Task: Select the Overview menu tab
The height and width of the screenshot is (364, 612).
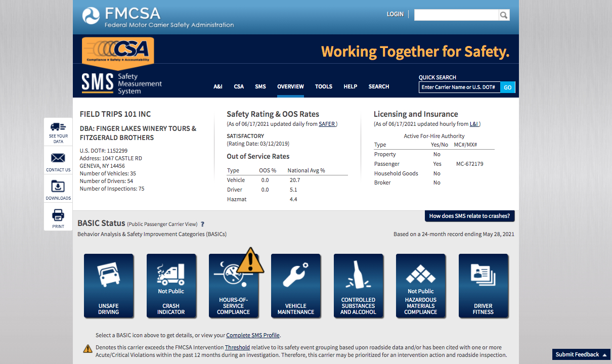Action: [290, 86]
